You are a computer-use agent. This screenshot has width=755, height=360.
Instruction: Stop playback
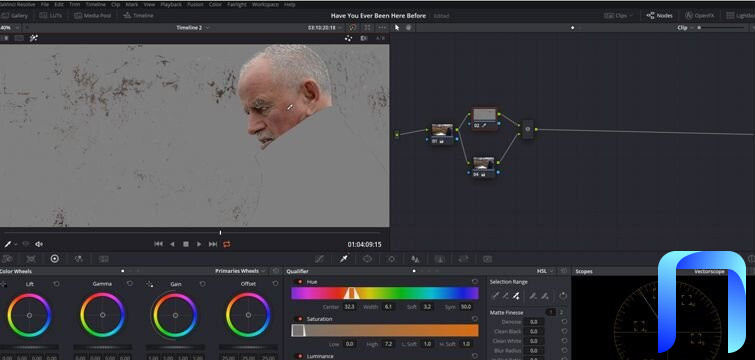[x=186, y=244]
